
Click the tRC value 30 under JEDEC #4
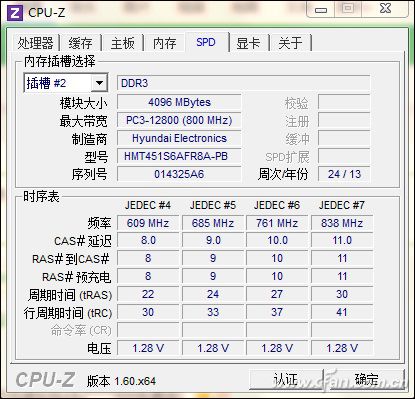pos(148,312)
